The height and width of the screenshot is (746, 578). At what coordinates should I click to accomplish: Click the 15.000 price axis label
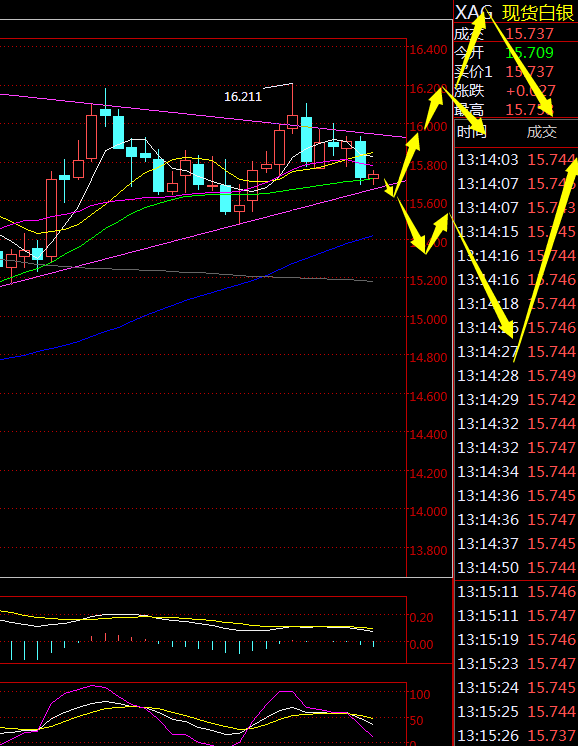coord(429,319)
